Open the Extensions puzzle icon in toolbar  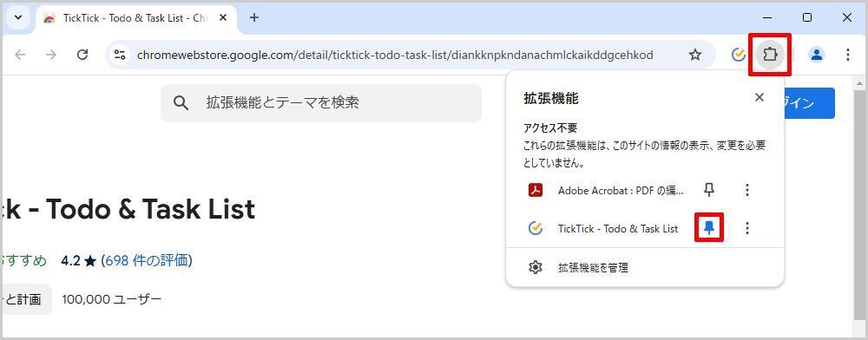[x=769, y=55]
